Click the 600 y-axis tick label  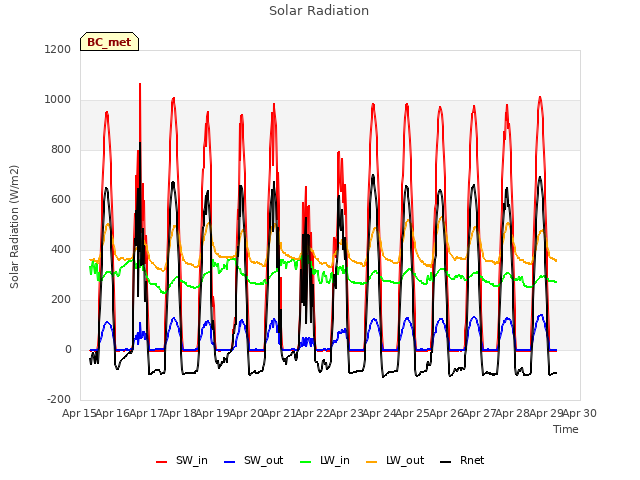pyautogui.click(x=61, y=200)
